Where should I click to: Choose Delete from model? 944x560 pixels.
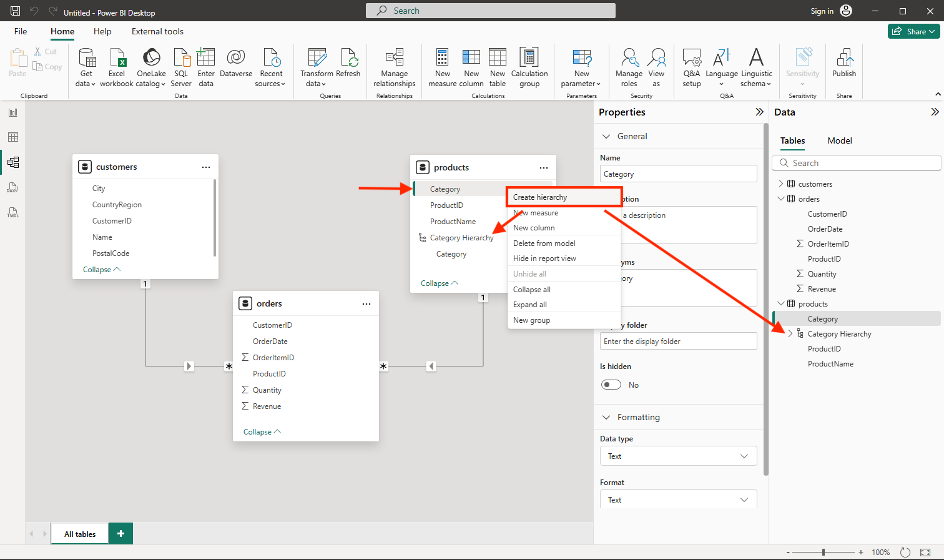pyautogui.click(x=564, y=243)
